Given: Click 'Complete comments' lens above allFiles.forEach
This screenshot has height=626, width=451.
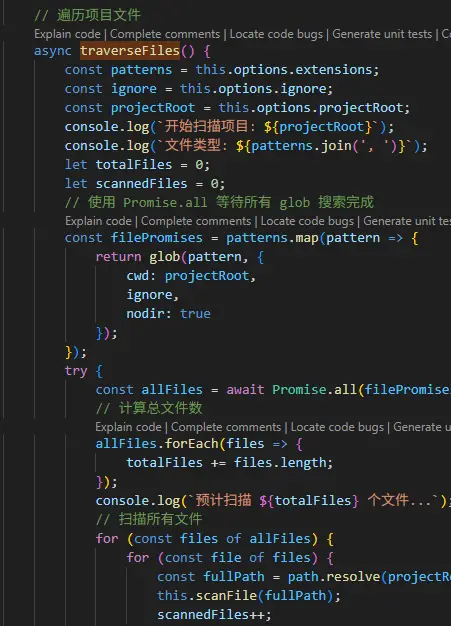Looking at the screenshot, I should point(226,427).
